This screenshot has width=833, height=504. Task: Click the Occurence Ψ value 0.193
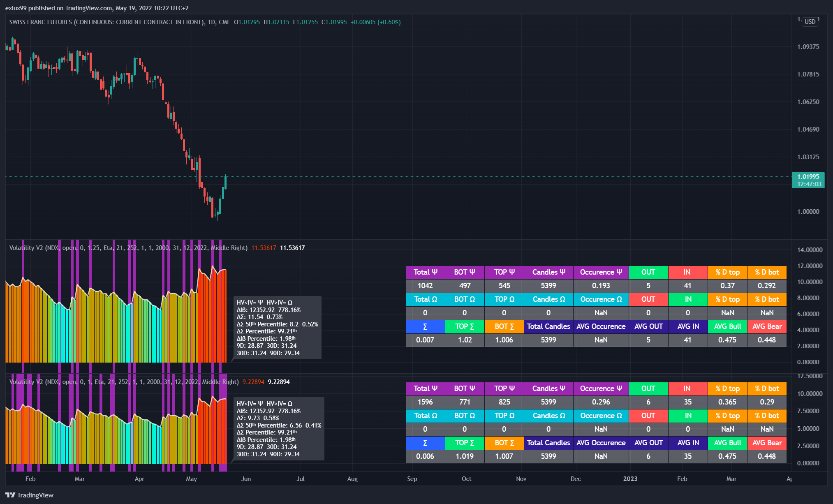(x=601, y=286)
